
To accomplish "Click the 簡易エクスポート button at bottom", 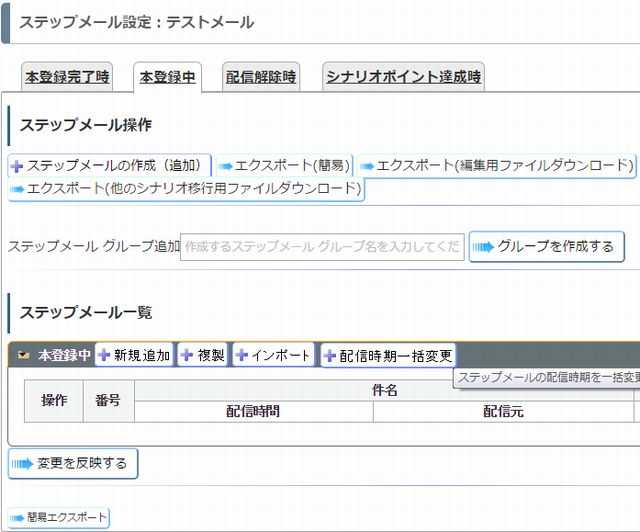I will [x=59, y=518].
